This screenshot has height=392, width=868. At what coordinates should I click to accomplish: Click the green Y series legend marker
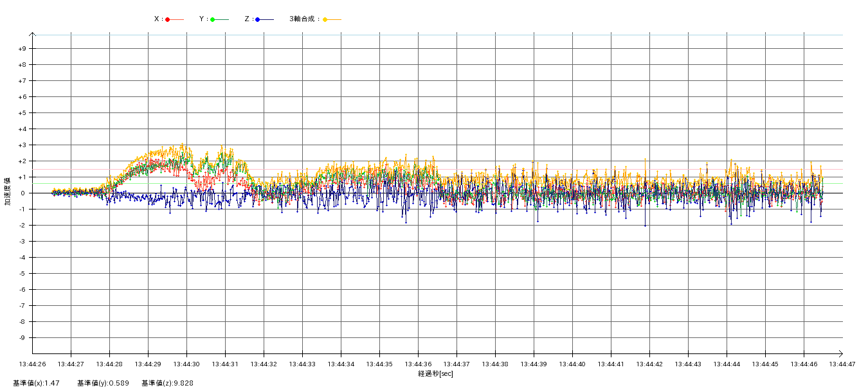[212, 19]
